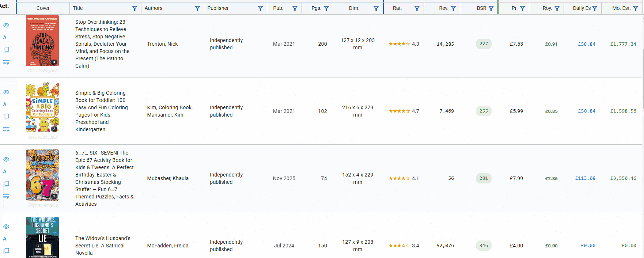Click the daily estimate £50.84
Image resolution: width=644 pixels, height=258 pixels.
point(587,111)
